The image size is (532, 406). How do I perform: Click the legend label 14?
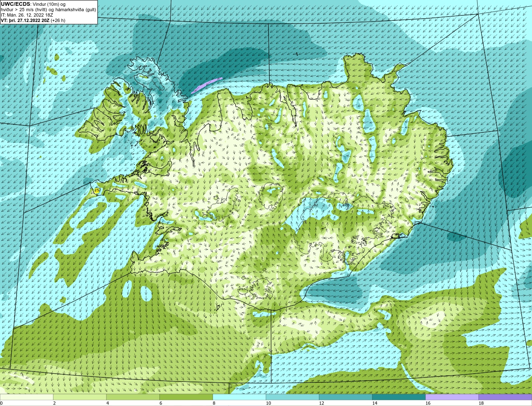click(375, 403)
